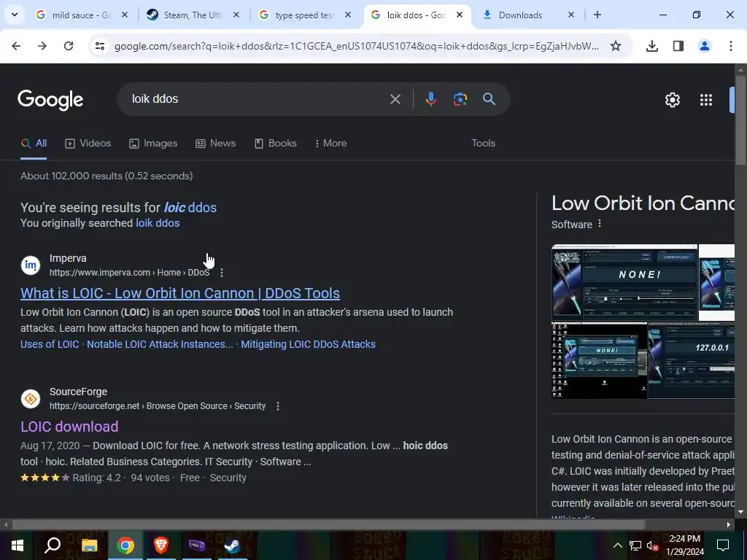This screenshot has height=560, width=747.
Task: Close the loik ddos tab
Action: coord(460,15)
